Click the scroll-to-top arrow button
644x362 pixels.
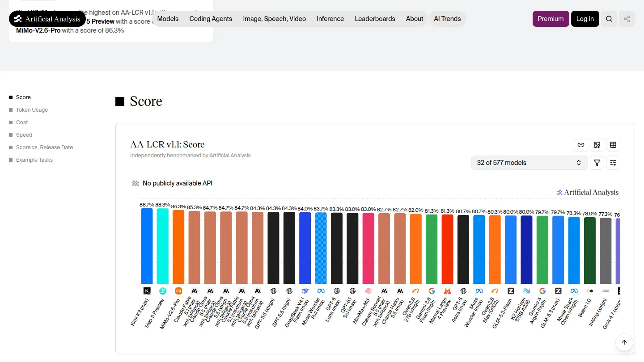pyautogui.click(x=624, y=342)
